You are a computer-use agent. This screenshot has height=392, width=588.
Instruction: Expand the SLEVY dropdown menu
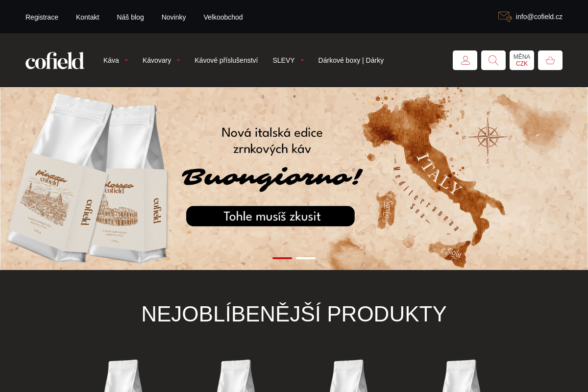pyautogui.click(x=288, y=60)
